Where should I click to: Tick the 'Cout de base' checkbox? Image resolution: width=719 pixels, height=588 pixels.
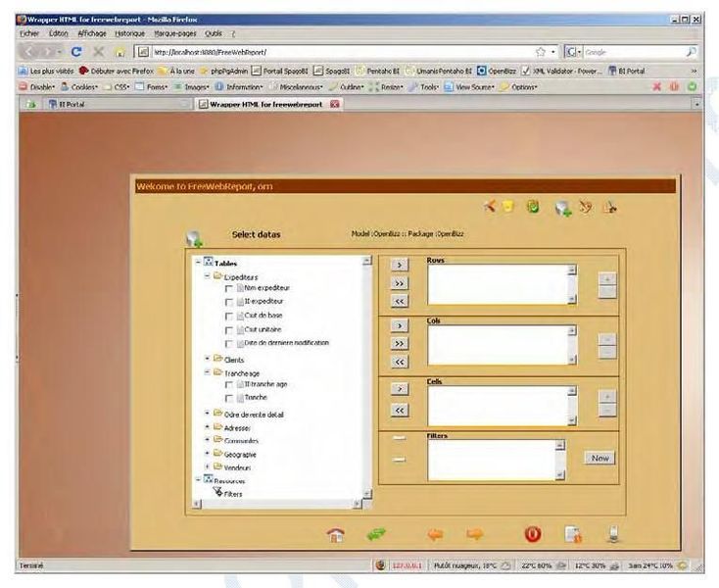[229, 316]
